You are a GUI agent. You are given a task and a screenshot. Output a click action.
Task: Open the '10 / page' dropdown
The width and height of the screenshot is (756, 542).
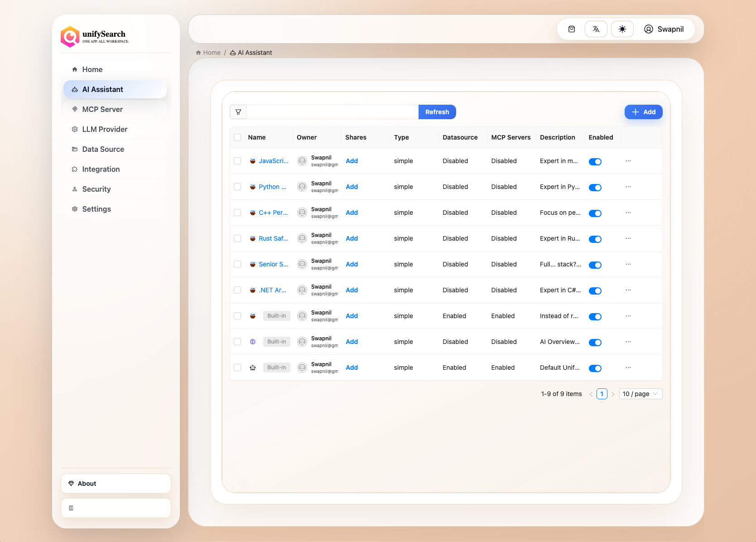click(x=640, y=393)
